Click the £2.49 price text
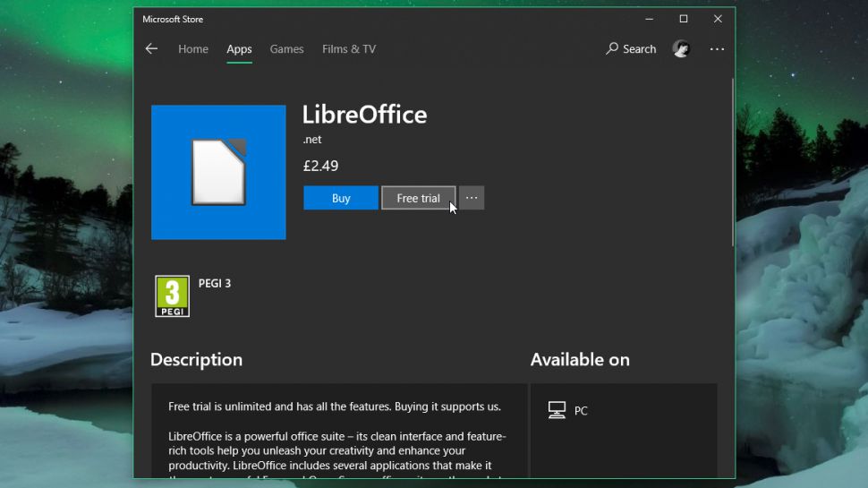Image resolution: width=868 pixels, height=488 pixels. [320, 166]
